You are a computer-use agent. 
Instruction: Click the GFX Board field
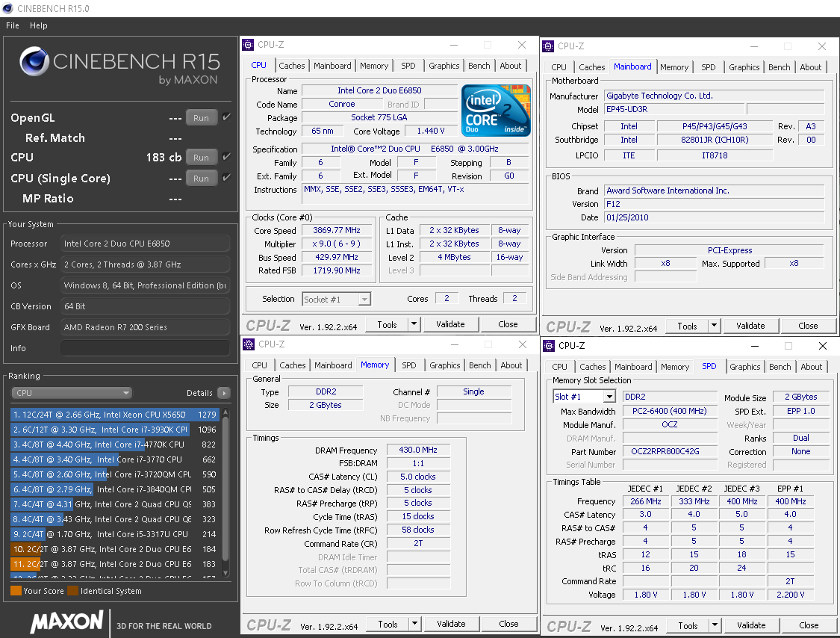[145, 327]
